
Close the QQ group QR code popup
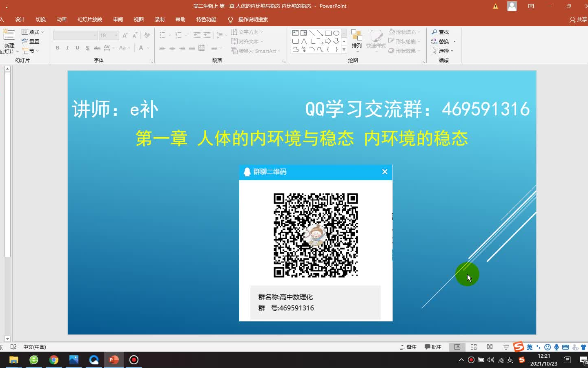385,172
